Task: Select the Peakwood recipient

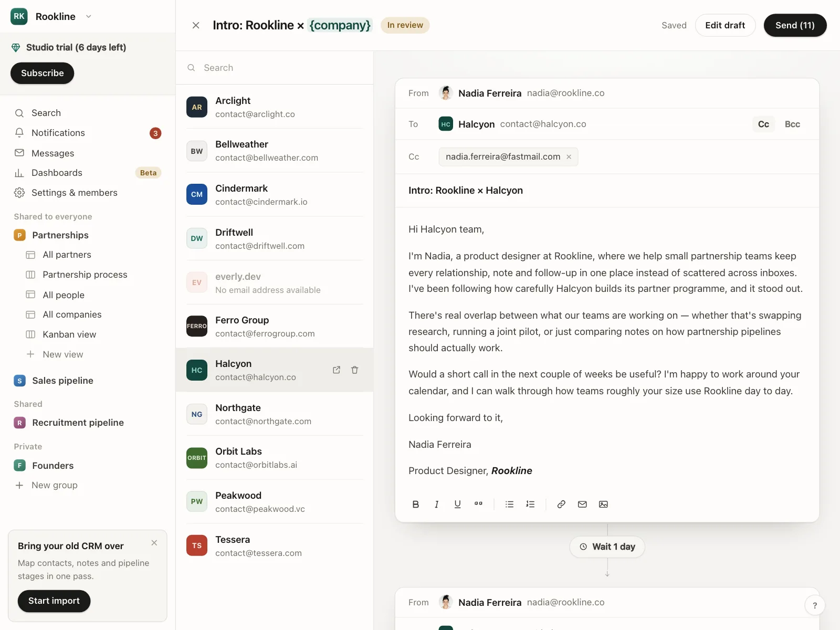Action: coord(275,502)
